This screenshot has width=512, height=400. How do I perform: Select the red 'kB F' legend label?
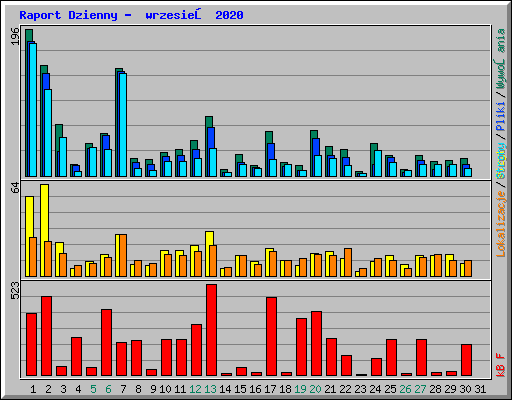click(x=501, y=365)
